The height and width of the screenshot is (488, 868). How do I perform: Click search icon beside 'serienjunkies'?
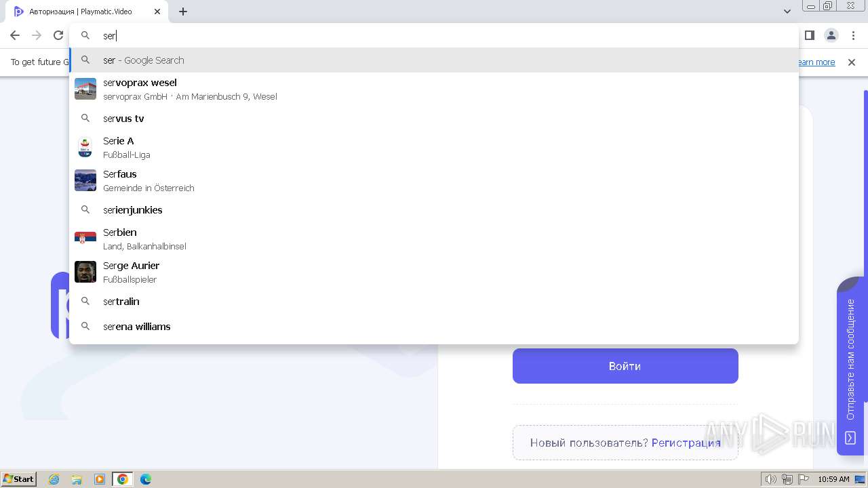85,209
